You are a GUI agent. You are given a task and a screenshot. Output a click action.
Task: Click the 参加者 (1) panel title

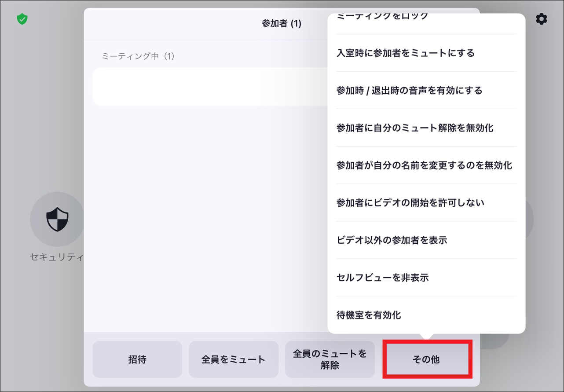[282, 24]
